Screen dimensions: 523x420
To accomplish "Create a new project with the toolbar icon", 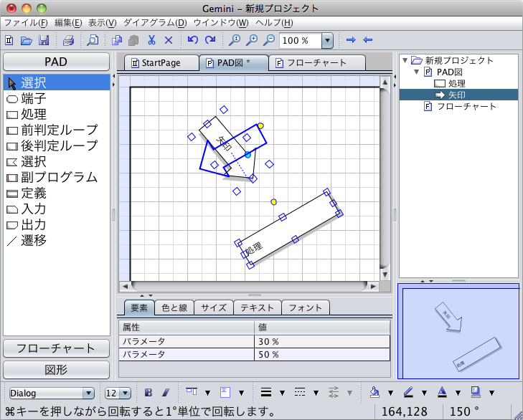I will 9,40.
